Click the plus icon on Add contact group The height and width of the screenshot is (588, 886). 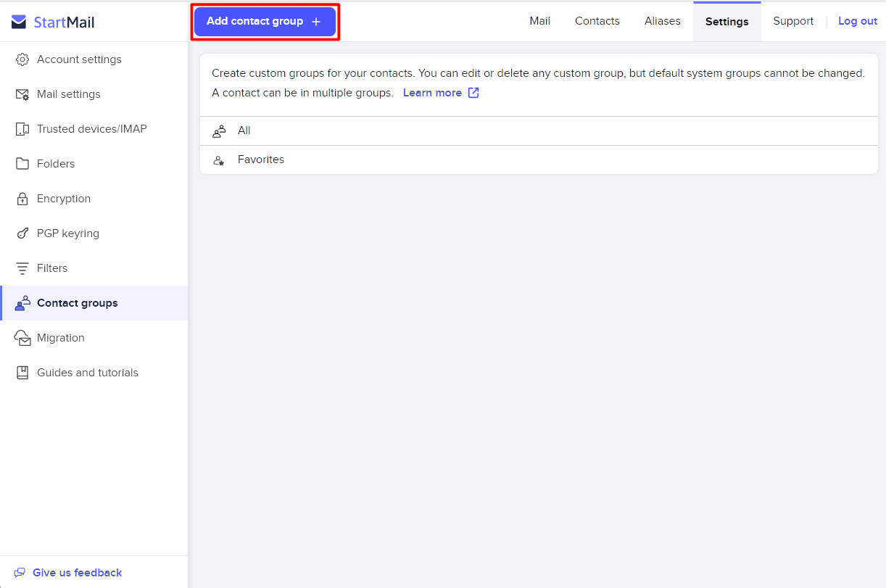(x=316, y=22)
